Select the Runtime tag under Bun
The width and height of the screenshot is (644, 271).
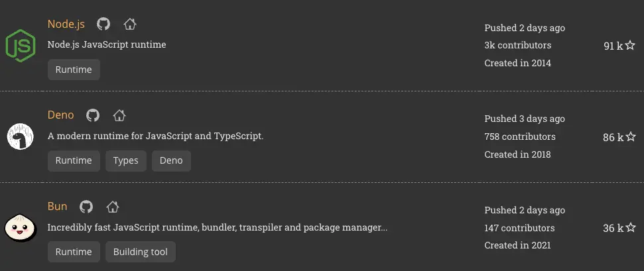(x=74, y=252)
